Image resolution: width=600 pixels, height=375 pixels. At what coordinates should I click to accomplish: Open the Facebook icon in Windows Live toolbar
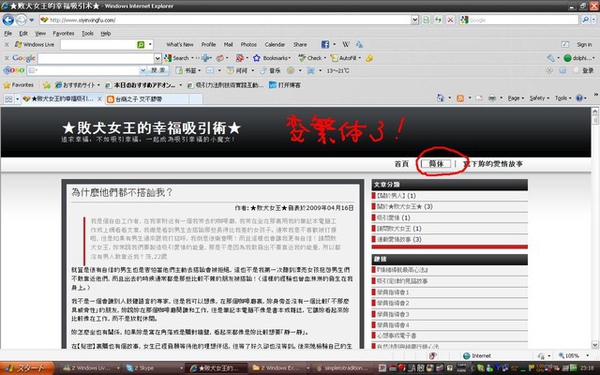click(x=325, y=44)
